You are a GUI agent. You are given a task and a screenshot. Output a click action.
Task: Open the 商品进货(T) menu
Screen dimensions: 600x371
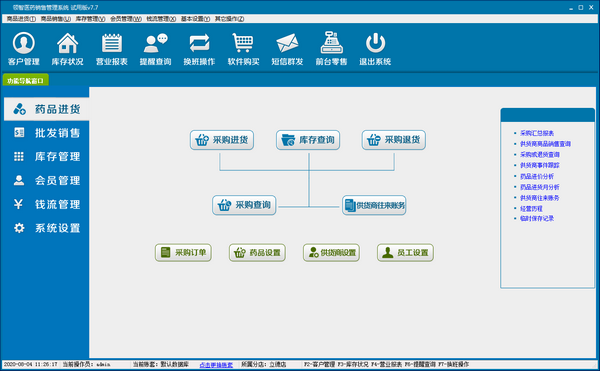click(x=21, y=18)
